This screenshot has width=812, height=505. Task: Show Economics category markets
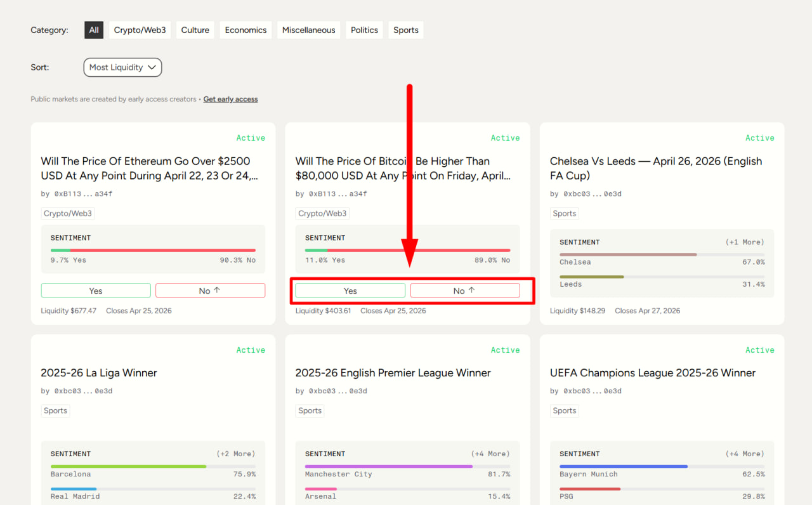point(246,30)
